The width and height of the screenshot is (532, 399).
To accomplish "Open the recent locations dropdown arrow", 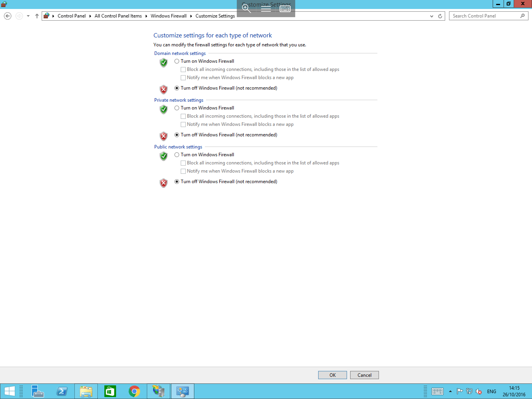I will (28, 16).
